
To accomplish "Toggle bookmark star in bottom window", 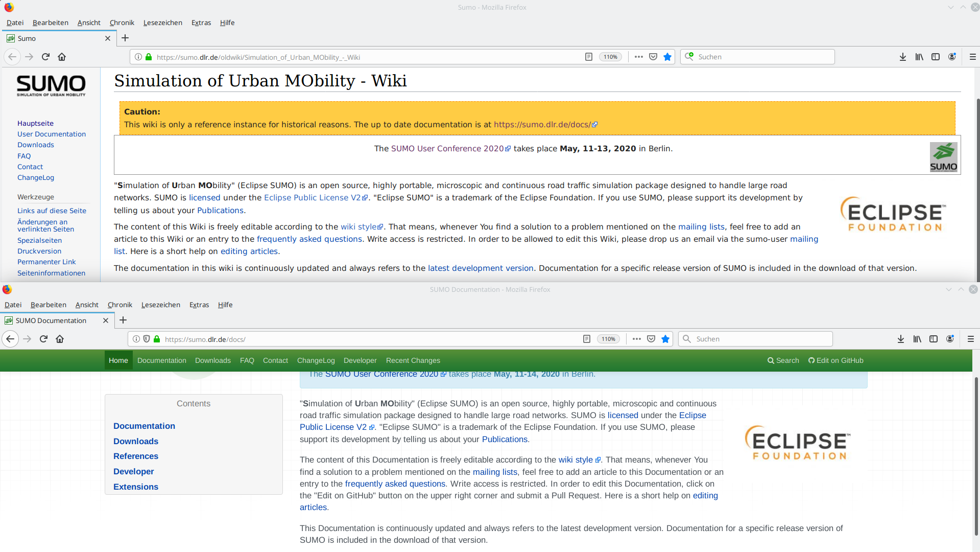I will (665, 339).
